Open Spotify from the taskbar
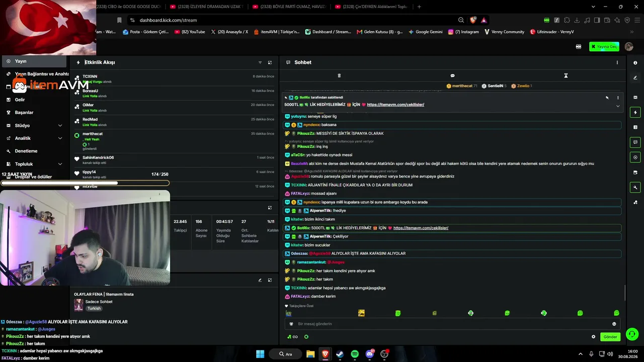This screenshot has width=644, height=362. (355, 354)
